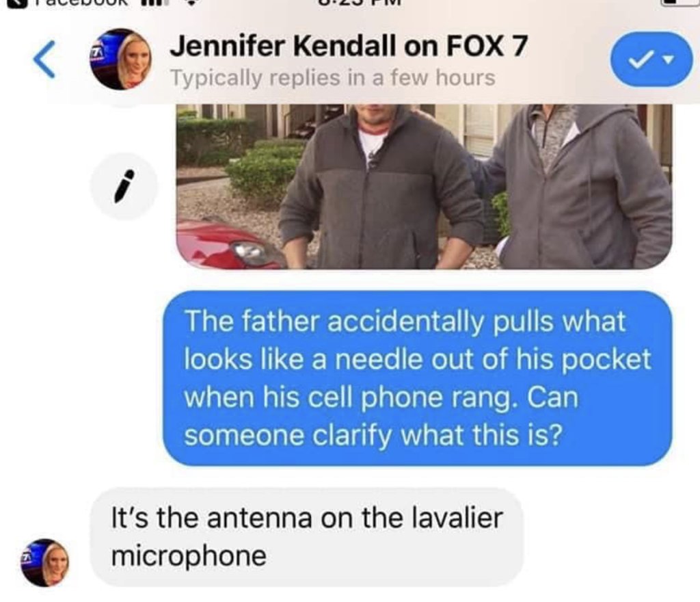Image resolution: width=700 pixels, height=602 pixels.
Task: Open the Jennifer Kendall on FOX 7 page title
Action: 348,46
